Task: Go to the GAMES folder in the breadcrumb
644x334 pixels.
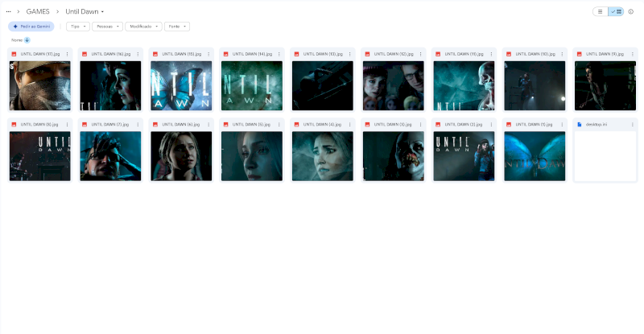Action: pyautogui.click(x=38, y=11)
